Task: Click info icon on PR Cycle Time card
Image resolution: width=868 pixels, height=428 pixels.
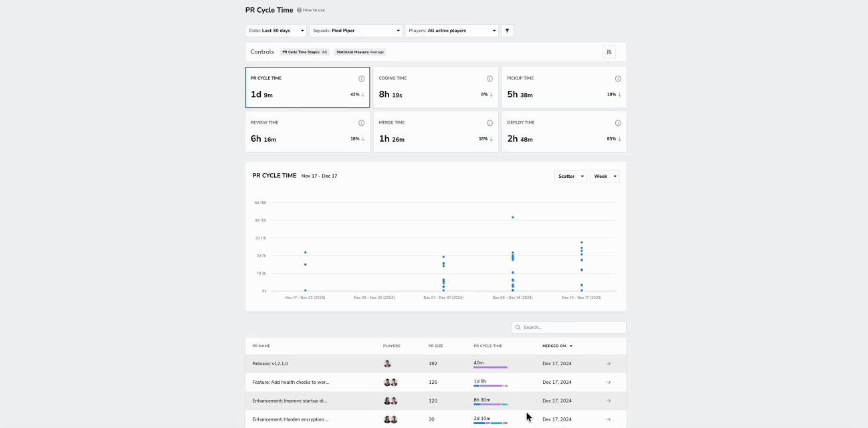Action: tap(361, 79)
